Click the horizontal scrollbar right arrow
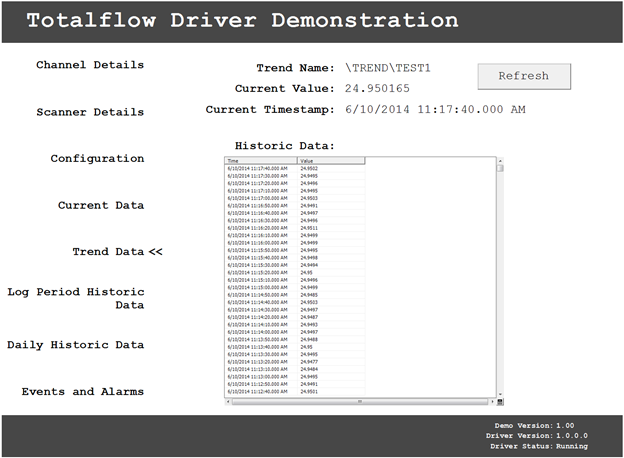The width and height of the screenshot is (624, 458). point(493,401)
